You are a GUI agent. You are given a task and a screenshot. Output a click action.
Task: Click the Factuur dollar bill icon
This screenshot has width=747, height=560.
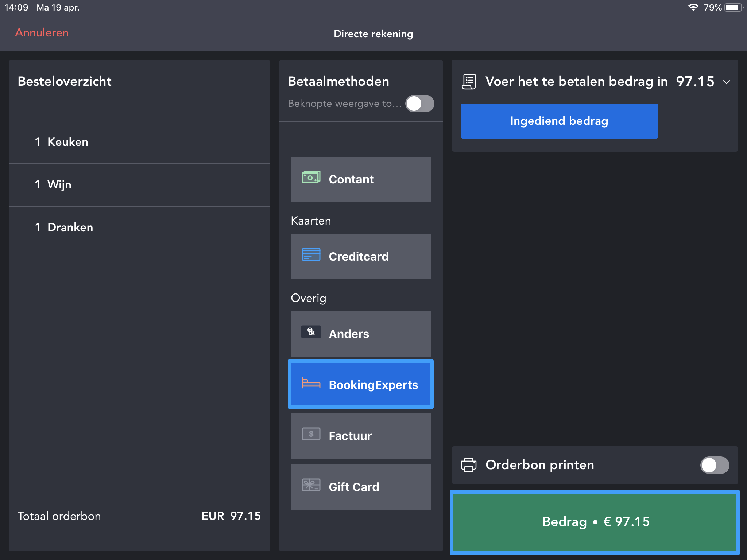[x=311, y=434]
